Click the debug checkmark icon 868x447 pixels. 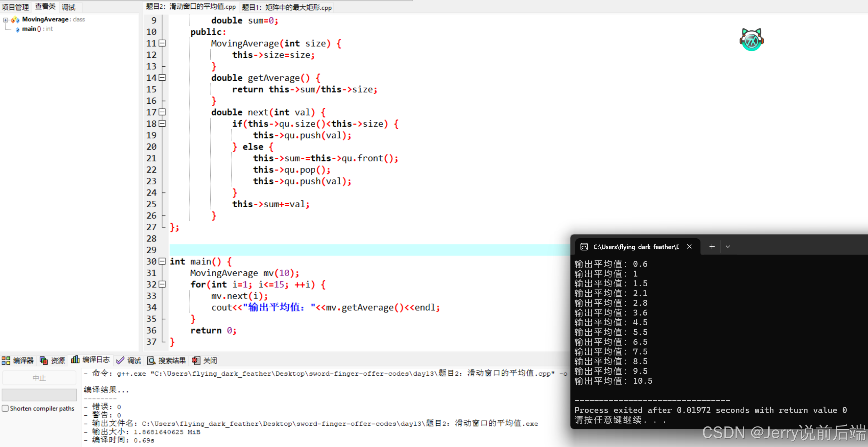click(x=120, y=360)
